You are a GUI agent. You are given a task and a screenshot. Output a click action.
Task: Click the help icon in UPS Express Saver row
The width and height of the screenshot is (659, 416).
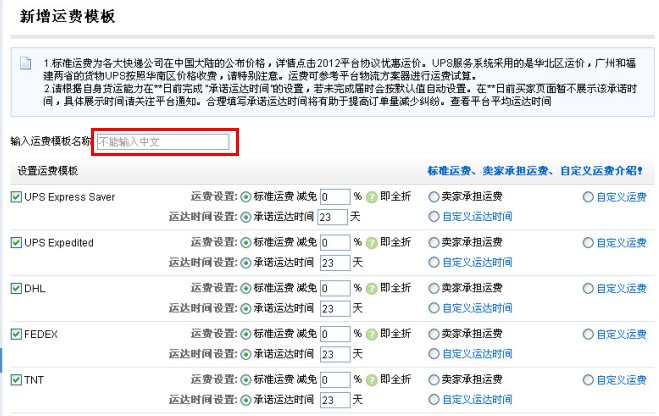point(372,198)
